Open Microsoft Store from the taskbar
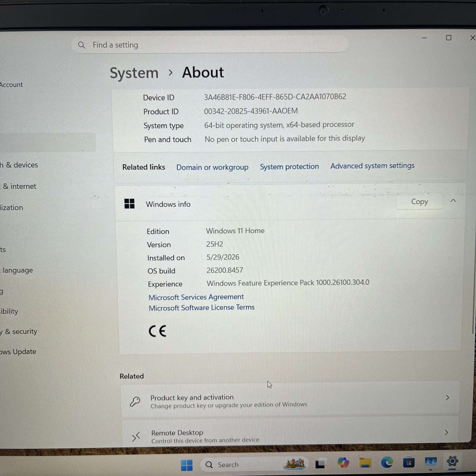Screen dimensions: 476x476 point(409,462)
